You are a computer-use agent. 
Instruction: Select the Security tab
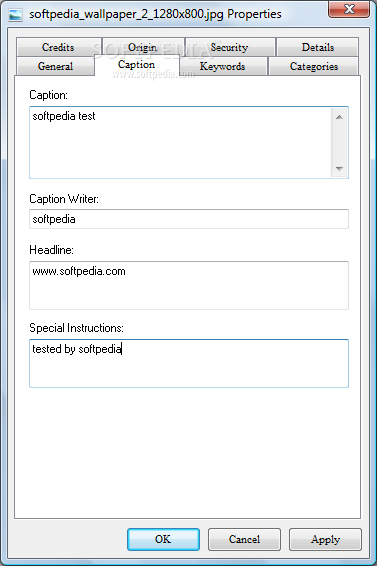pyautogui.click(x=230, y=47)
